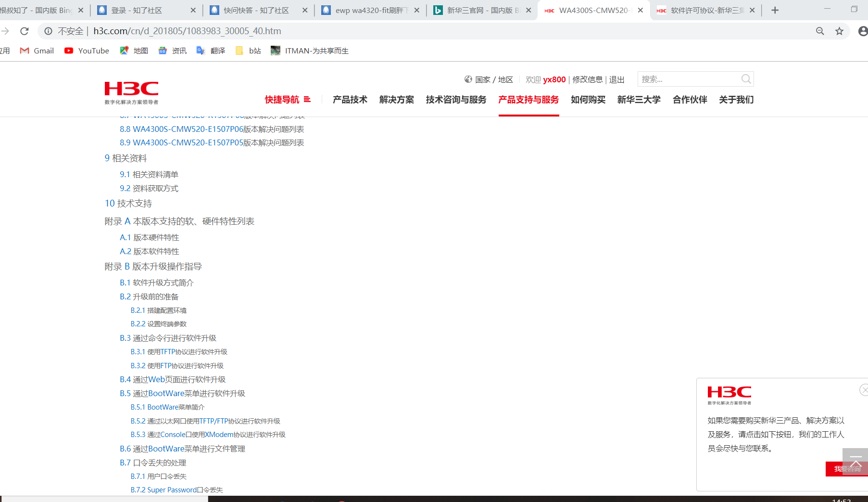Switch to the 登录 - 知了社区 tab

[147, 10]
